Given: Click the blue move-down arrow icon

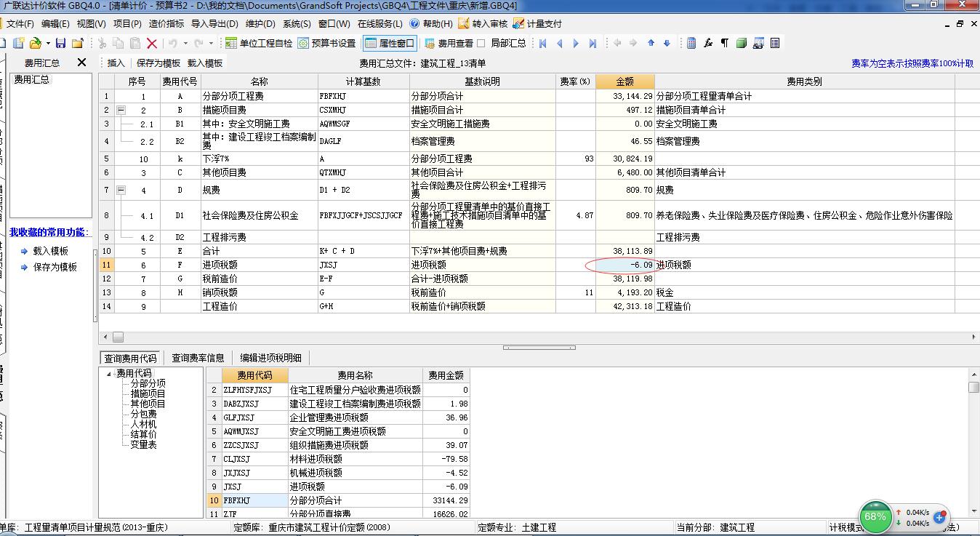Looking at the screenshot, I should 667,44.
